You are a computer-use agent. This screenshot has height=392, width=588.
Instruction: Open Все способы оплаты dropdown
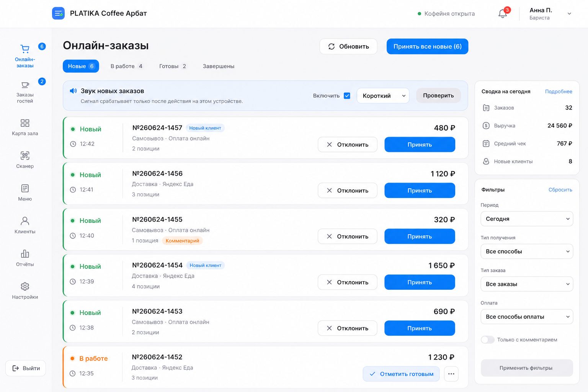(527, 317)
